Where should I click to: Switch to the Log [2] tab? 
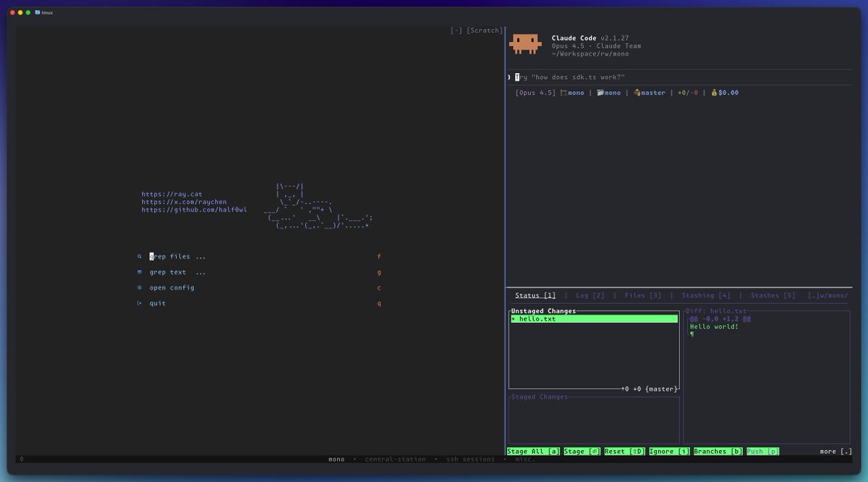pos(590,295)
